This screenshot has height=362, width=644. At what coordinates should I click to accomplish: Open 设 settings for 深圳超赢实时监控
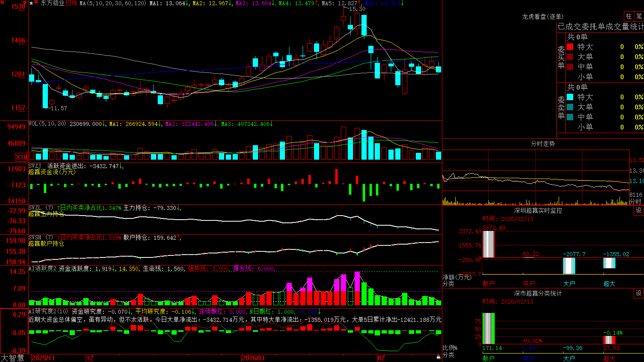point(639,210)
